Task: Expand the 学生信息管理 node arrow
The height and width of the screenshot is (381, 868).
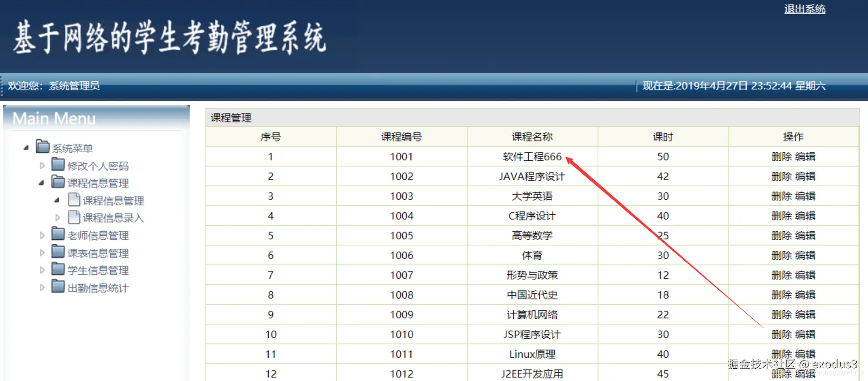Action: [x=42, y=270]
